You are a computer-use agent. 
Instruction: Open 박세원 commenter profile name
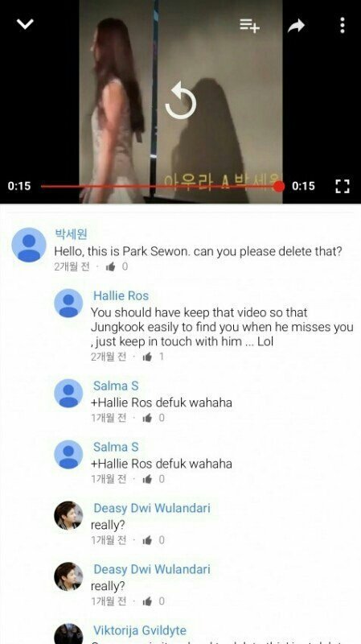[71, 234]
